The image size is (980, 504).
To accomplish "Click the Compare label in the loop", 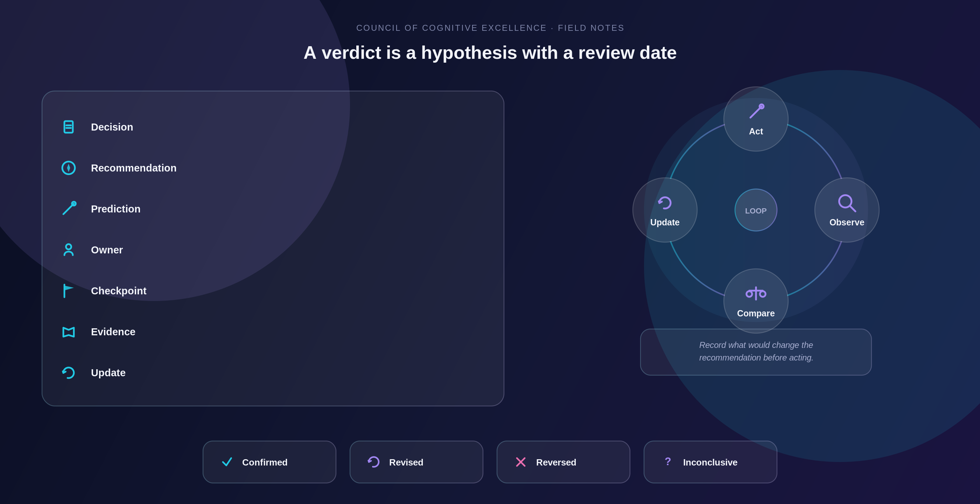I will coord(756,314).
